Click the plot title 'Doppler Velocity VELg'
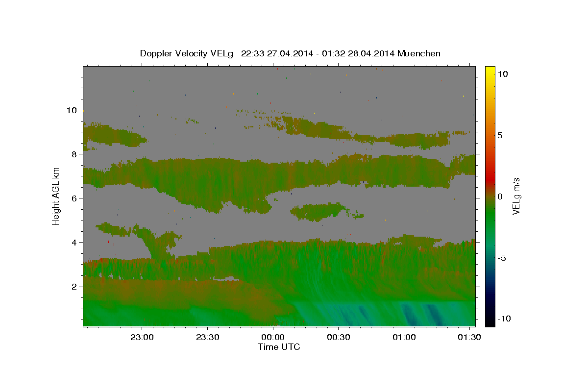 click(x=186, y=53)
